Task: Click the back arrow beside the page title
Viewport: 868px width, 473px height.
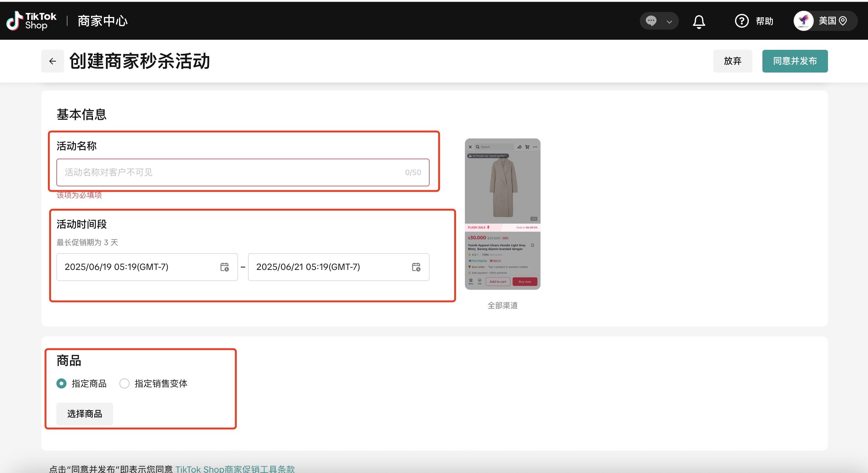Action: click(x=53, y=61)
